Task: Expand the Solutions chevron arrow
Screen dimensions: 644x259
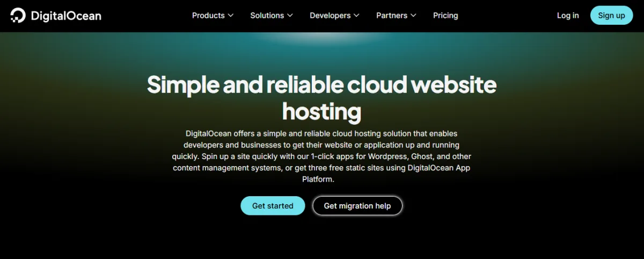Action: tap(290, 16)
